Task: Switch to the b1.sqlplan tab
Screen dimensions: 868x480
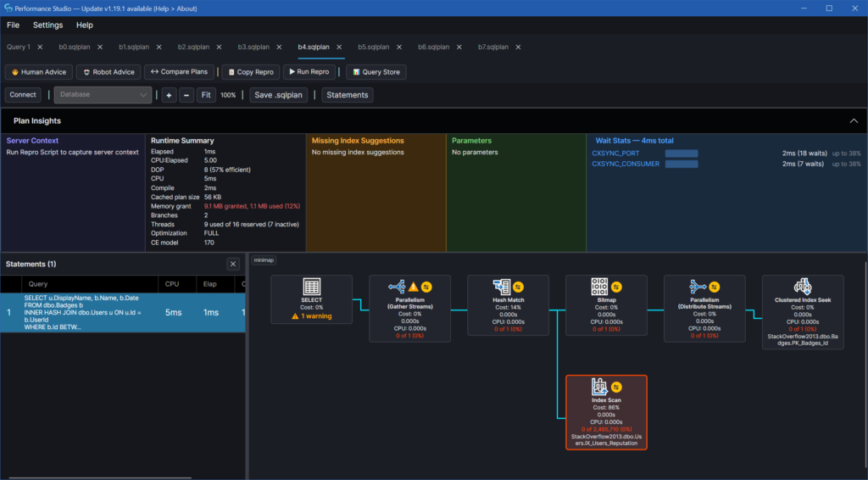Action: pyautogui.click(x=134, y=47)
